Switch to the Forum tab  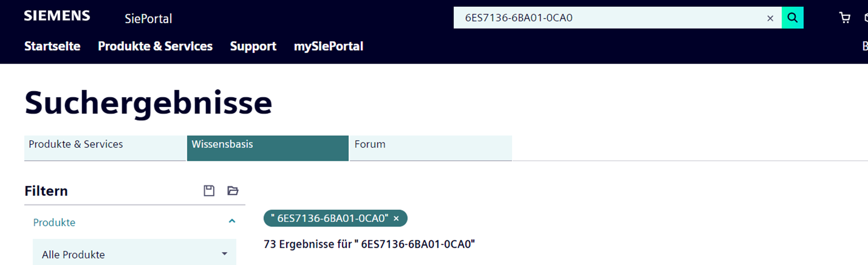[430, 148]
